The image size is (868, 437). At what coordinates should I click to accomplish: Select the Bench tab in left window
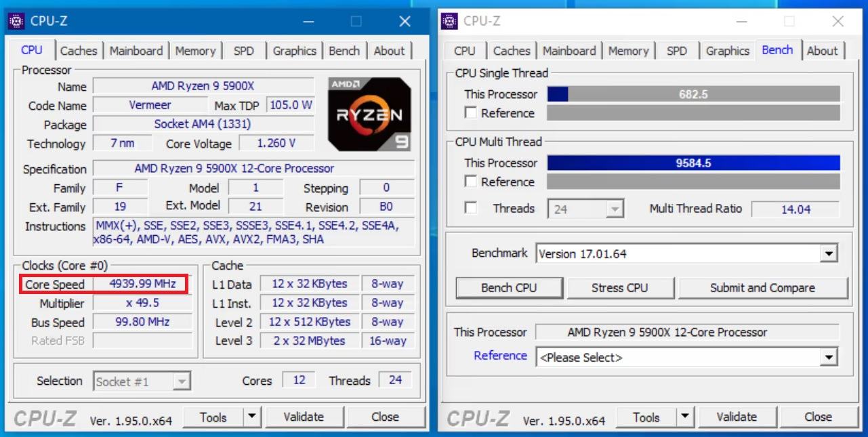tap(344, 51)
